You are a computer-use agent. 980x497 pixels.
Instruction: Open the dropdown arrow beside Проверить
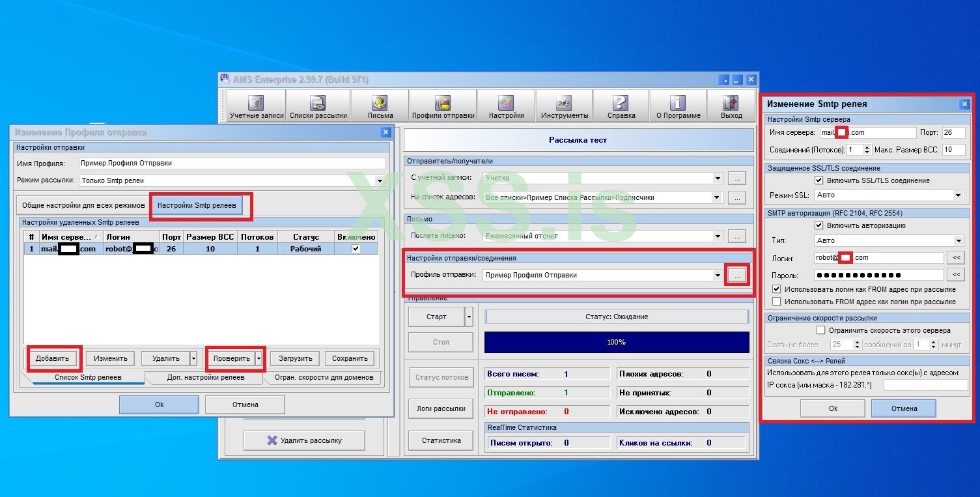click(259, 358)
